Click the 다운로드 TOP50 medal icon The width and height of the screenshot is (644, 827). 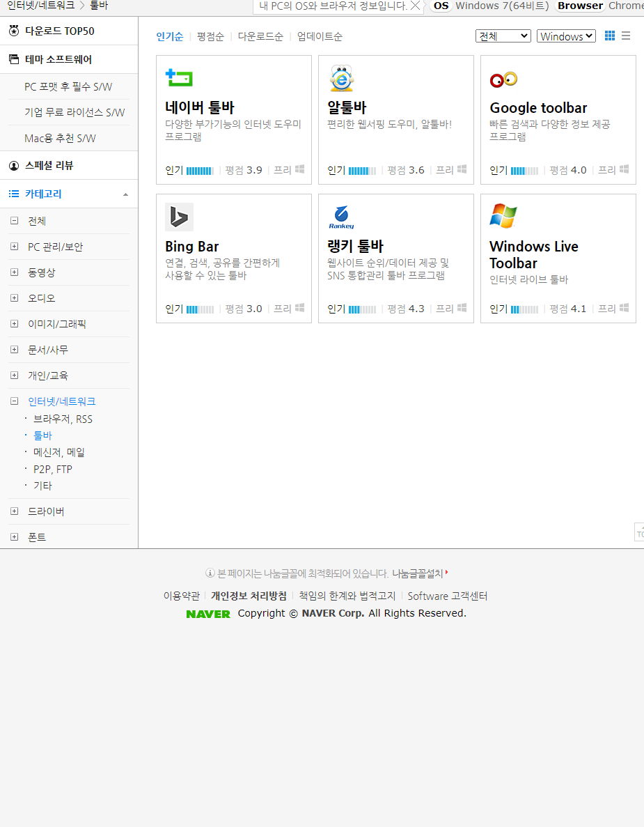14,31
